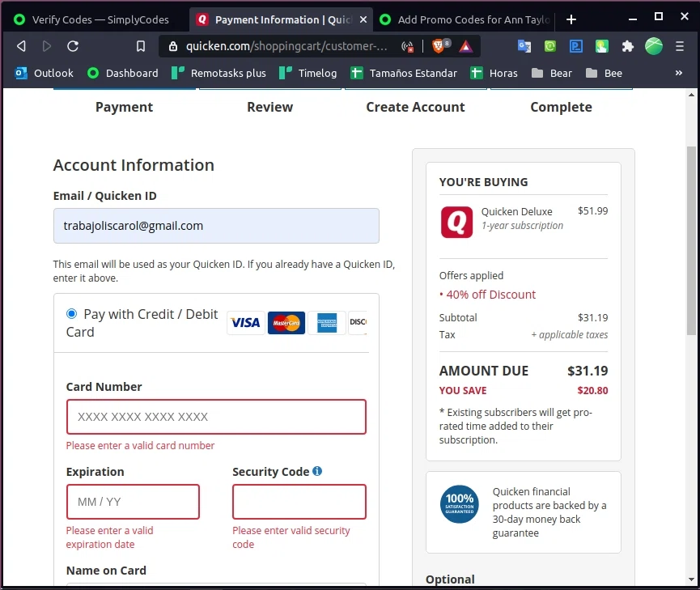The width and height of the screenshot is (700, 590).
Task: Select Pay with Credit / Debit Card
Action: click(x=72, y=314)
